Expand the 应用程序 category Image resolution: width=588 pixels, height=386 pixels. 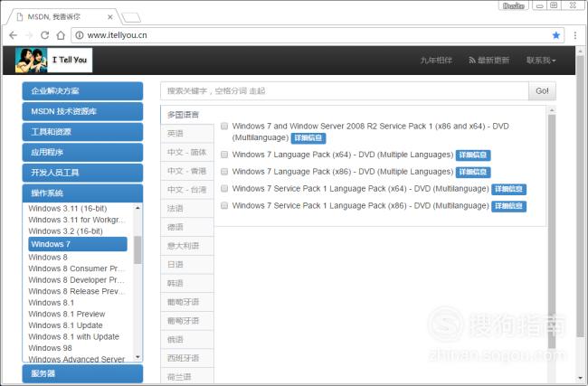click(82, 153)
